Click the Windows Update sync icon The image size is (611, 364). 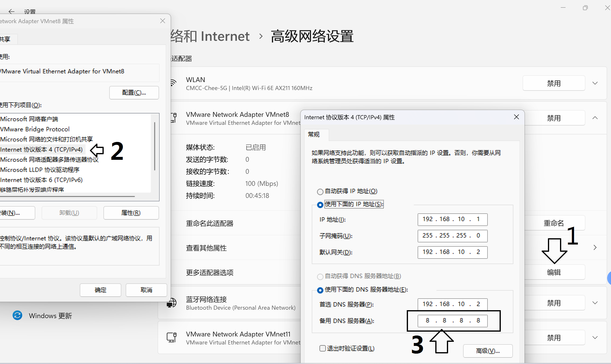[17, 315]
